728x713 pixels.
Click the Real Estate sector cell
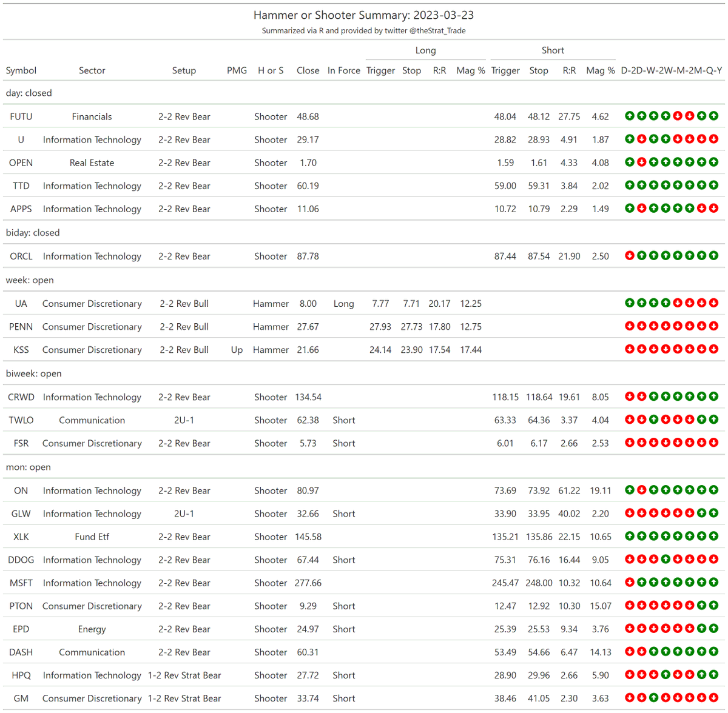[92, 162]
